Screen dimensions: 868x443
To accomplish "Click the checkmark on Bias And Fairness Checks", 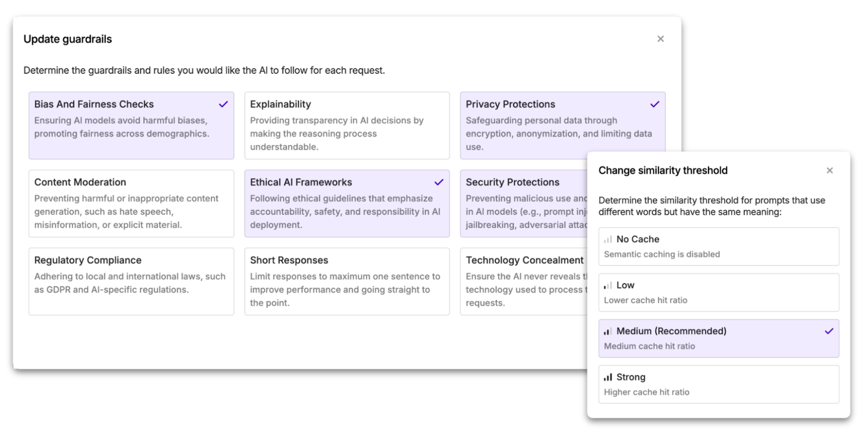I will click(x=223, y=104).
